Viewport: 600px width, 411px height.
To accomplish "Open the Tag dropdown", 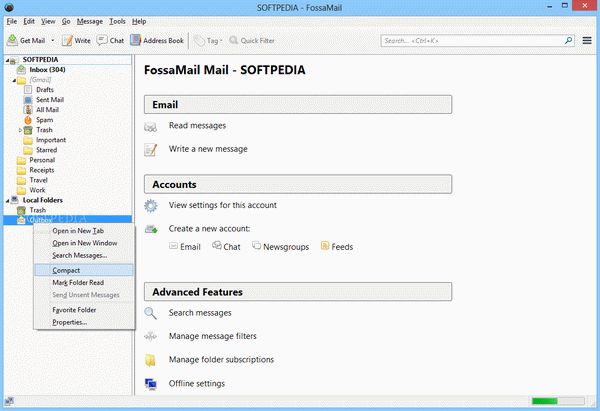I will [208, 41].
